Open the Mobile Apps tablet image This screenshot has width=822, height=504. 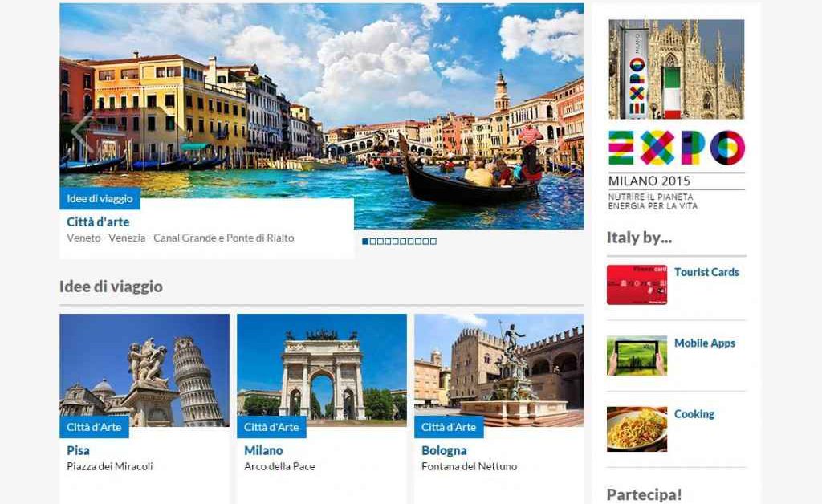637,356
